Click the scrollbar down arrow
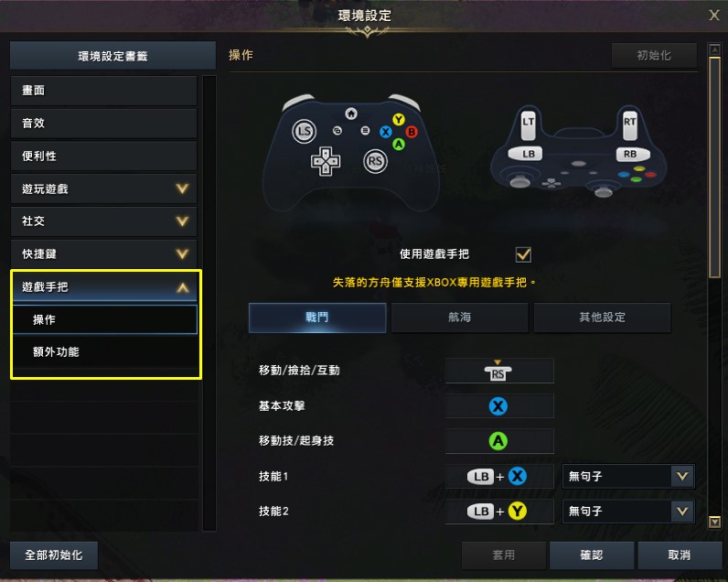 pyautogui.click(x=714, y=523)
